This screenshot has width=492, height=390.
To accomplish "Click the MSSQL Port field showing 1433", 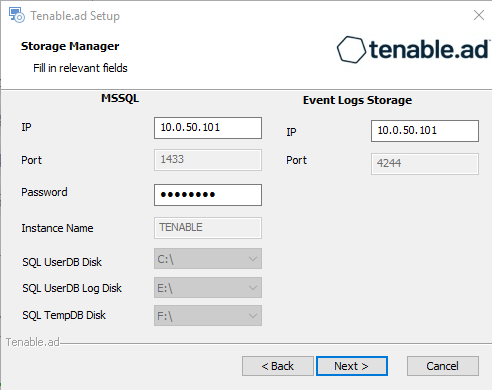I will coord(208,160).
